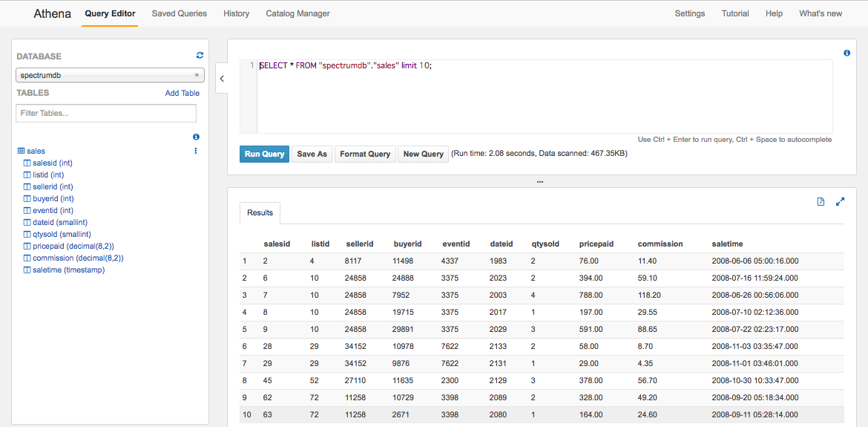Click saletime value 2008-06-06 05:00:16.000
The image size is (868, 427).
tap(755, 261)
